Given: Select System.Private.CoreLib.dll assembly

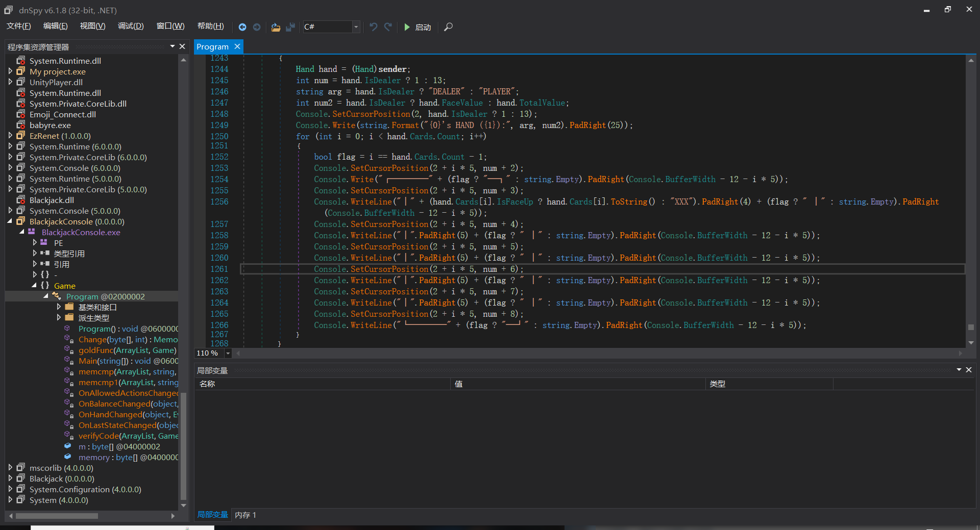Looking at the screenshot, I should pyautogui.click(x=78, y=104).
